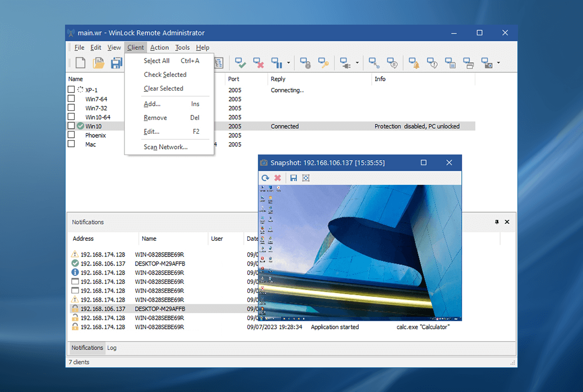Click the monitor with power plug icon
Viewport: 583px width, 392px height.
345,63
